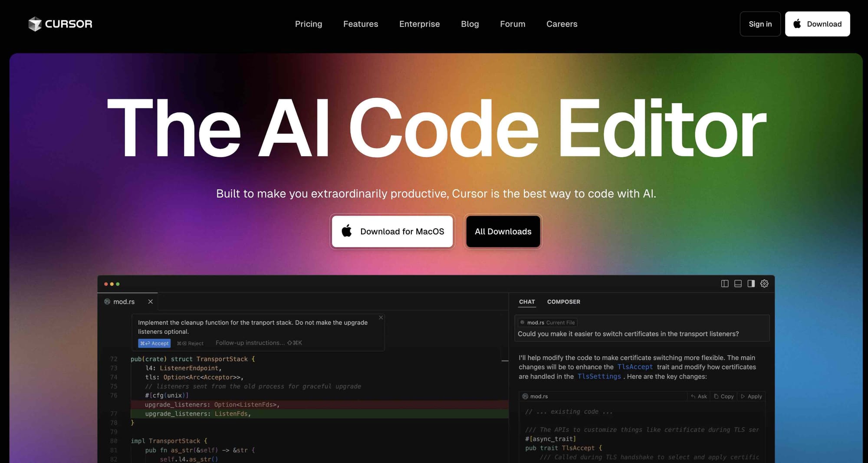The width and height of the screenshot is (868, 463).
Task: Close the mod.rs tab
Action: coord(150,302)
